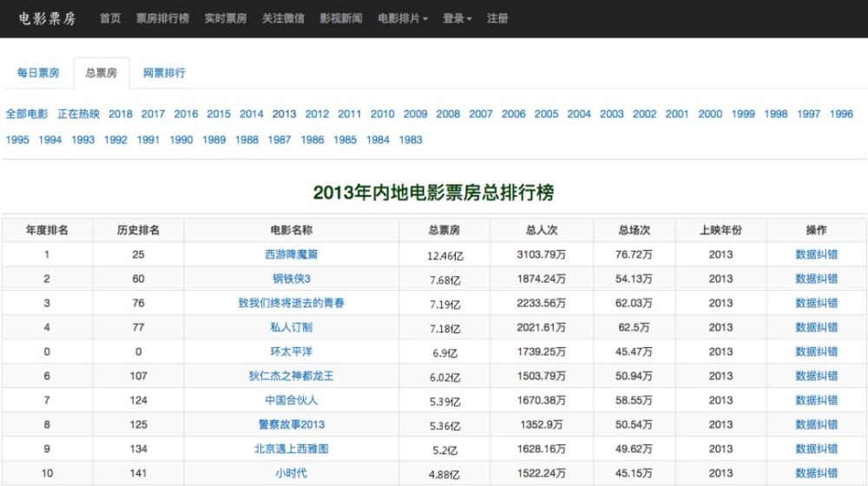Choose year 2008 filter

pyautogui.click(x=448, y=114)
